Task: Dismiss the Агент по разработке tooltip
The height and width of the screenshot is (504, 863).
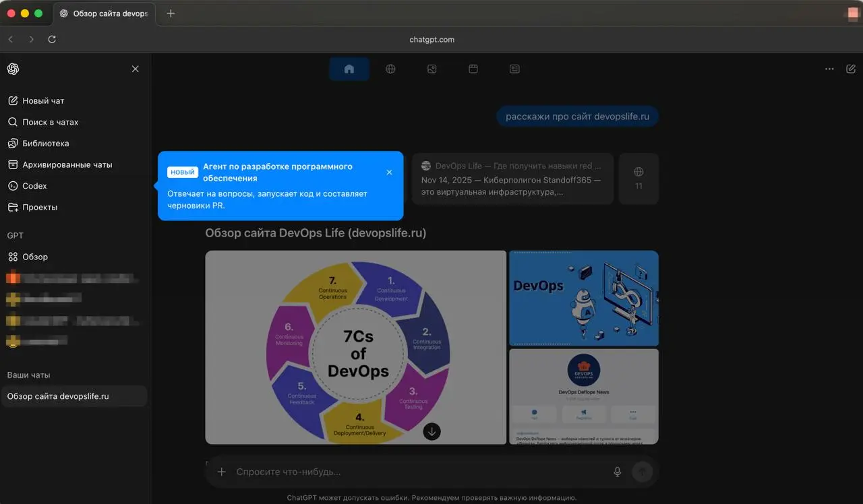Action: pos(389,172)
